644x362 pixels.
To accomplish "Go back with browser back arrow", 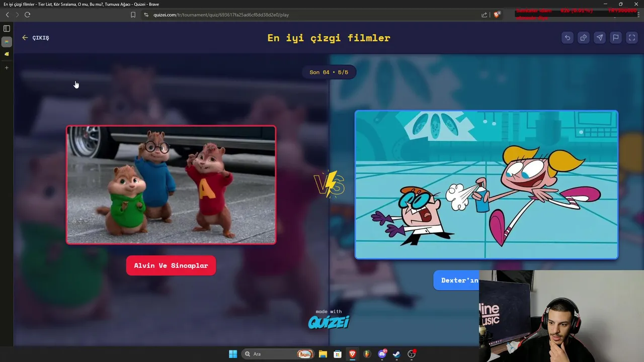I will [7, 15].
